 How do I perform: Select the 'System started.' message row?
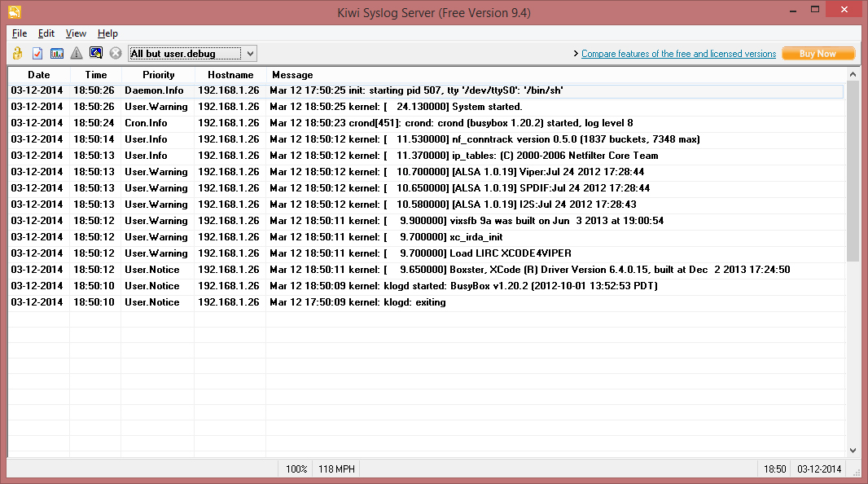pos(426,106)
